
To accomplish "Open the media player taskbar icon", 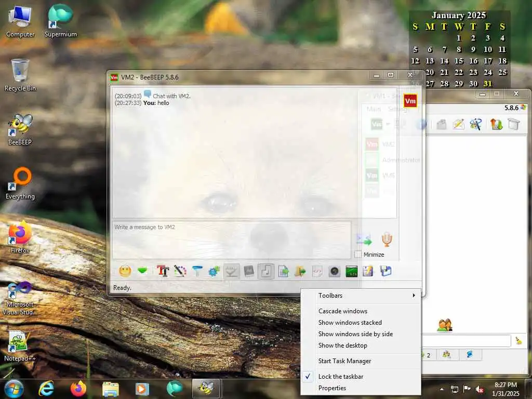I will (142, 389).
